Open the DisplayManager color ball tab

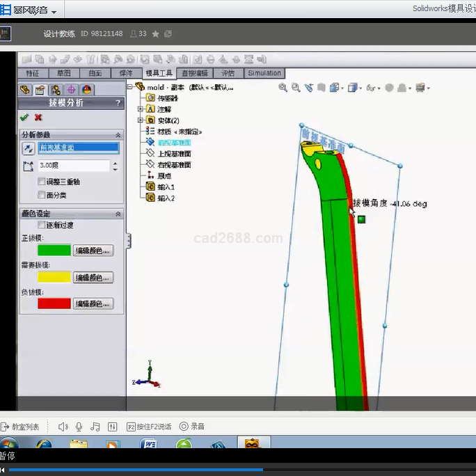[x=86, y=90]
